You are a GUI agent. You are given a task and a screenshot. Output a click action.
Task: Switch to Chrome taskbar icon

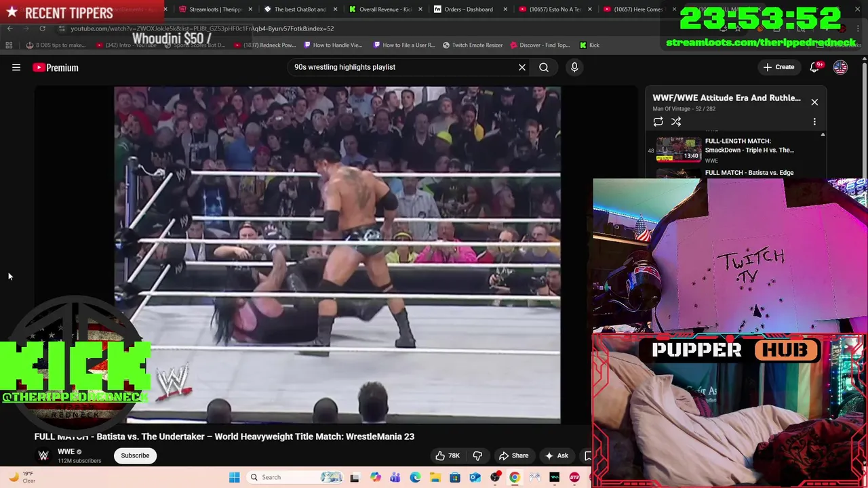(515, 477)
